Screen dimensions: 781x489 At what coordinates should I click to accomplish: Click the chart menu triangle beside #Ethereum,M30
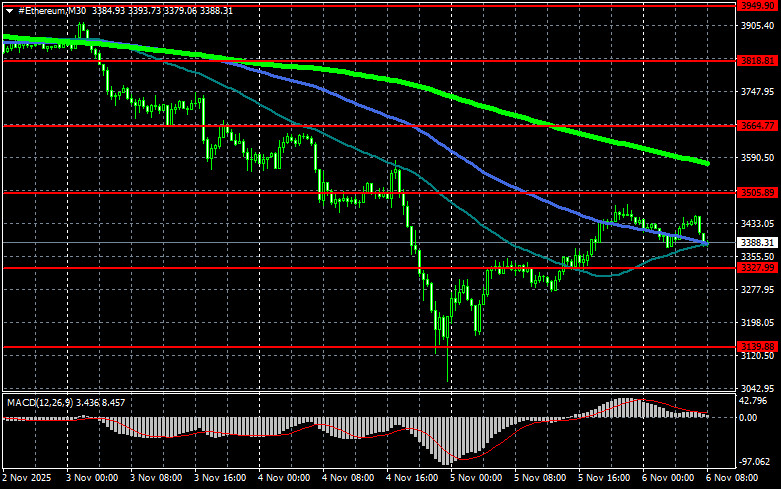[9, 11]
